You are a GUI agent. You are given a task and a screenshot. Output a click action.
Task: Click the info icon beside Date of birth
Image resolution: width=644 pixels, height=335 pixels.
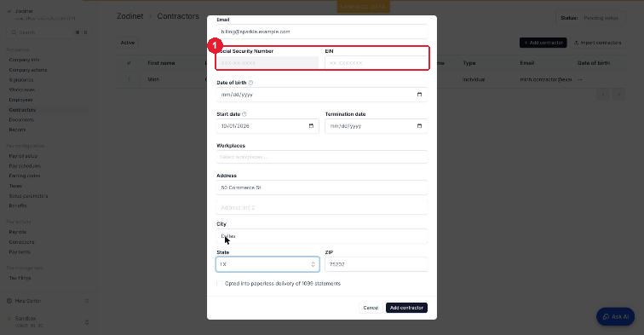tap(250, 83)
